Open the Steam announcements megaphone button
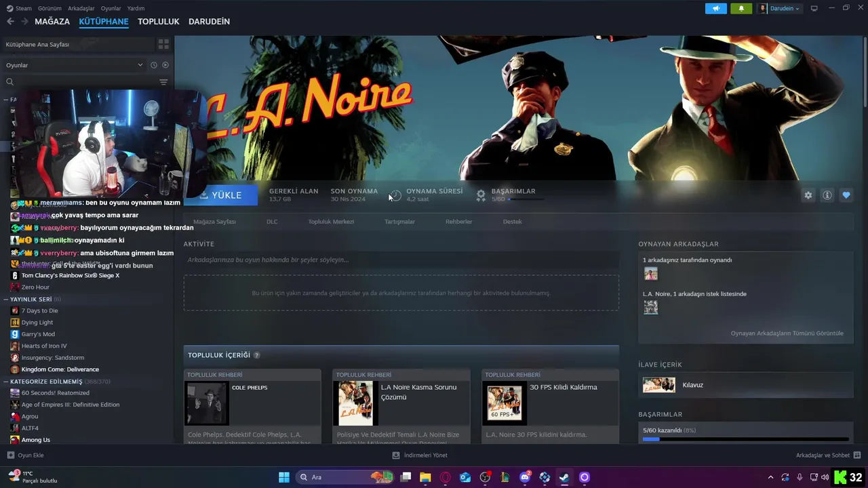This screenshot has width=868, height=488. pos(715,8)
